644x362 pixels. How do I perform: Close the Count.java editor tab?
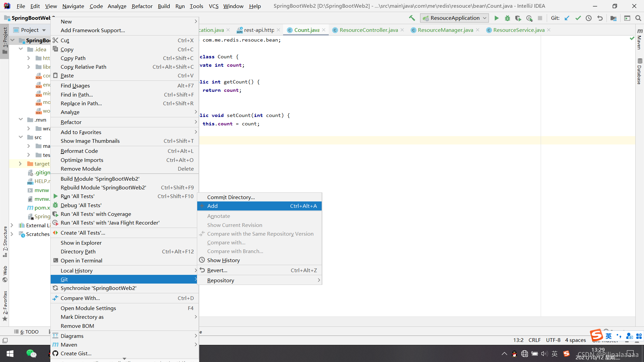[324, 30]
